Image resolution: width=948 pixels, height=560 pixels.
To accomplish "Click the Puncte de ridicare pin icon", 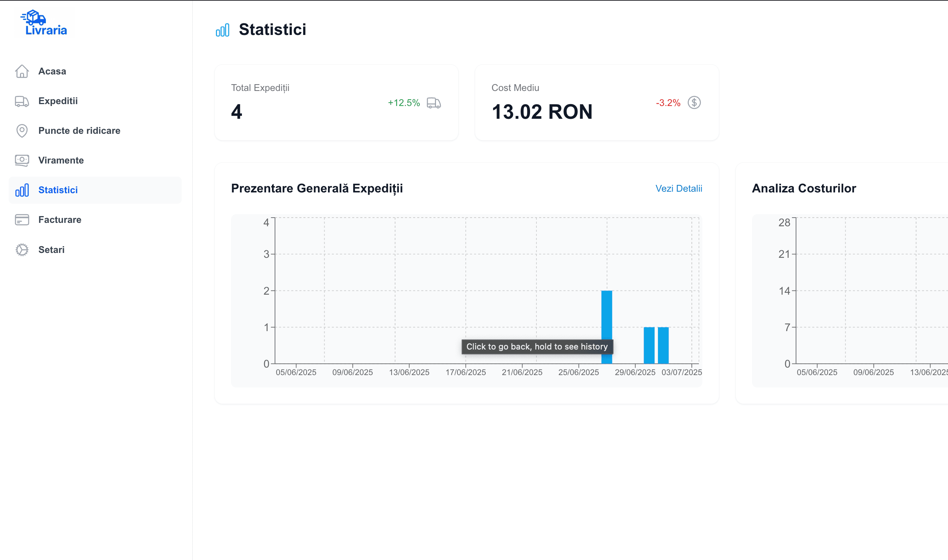I will click(x=22, y=130).
